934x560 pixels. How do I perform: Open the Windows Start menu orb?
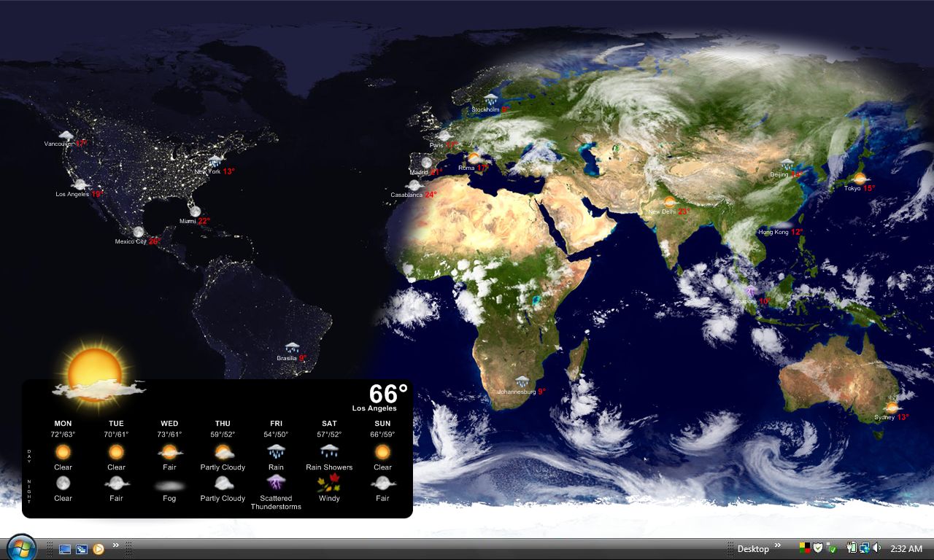coord(21,548)
